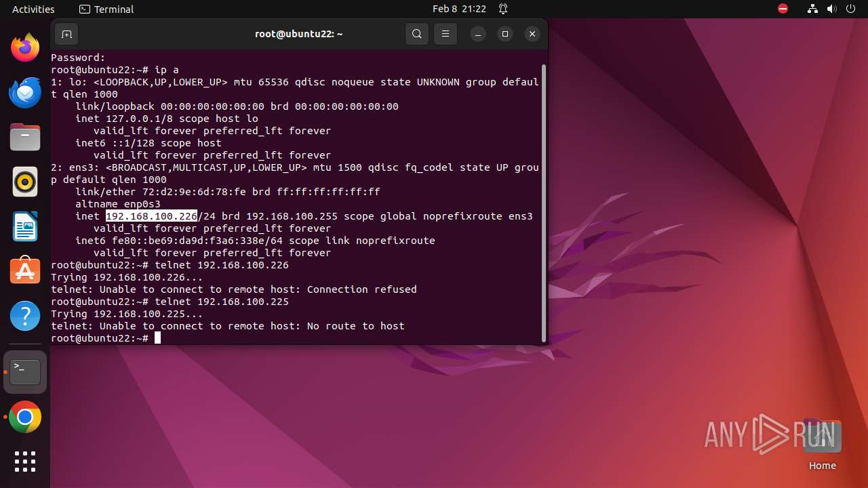Open the Help icon in dock
The height and width of the screenshot is (488, 868).
(x=25, y=316)
